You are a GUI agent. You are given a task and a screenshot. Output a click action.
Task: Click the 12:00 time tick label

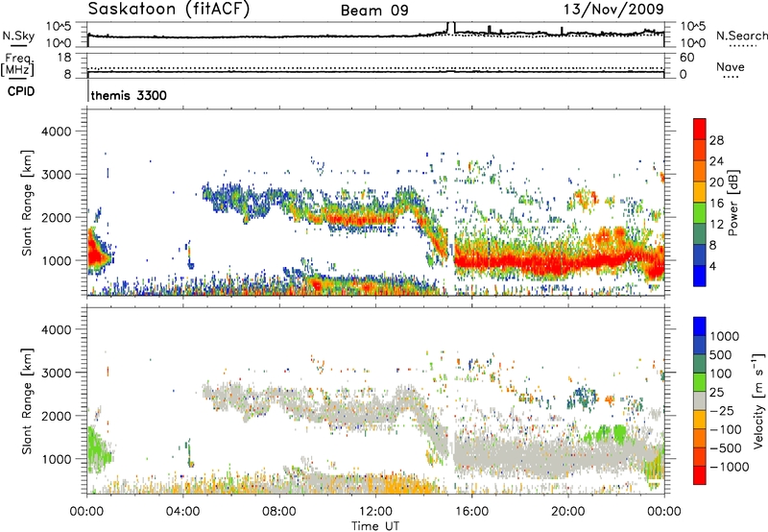pos(375,512)
